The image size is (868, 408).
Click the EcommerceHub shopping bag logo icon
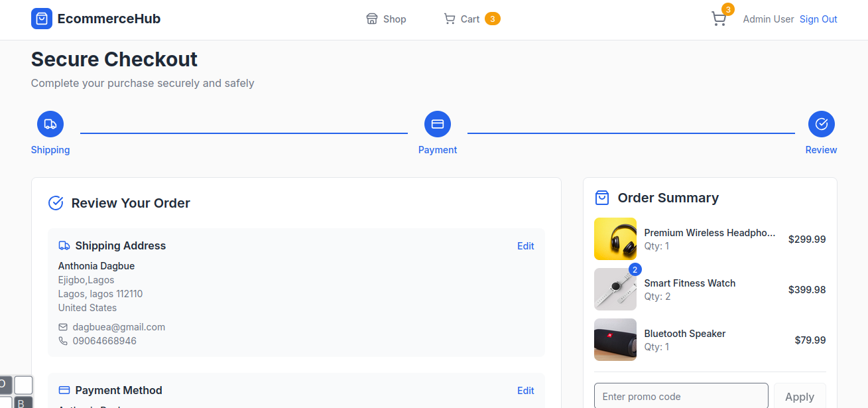click(x=42, y=19)
